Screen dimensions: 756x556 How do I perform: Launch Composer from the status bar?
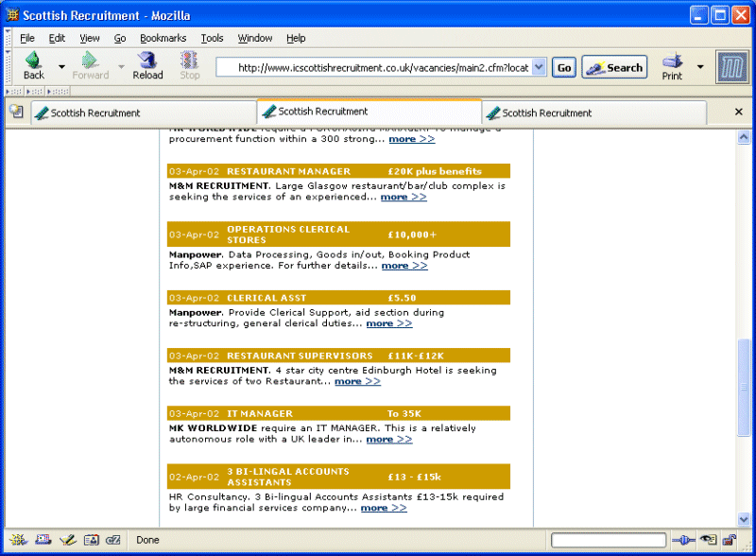click(67, 540)
